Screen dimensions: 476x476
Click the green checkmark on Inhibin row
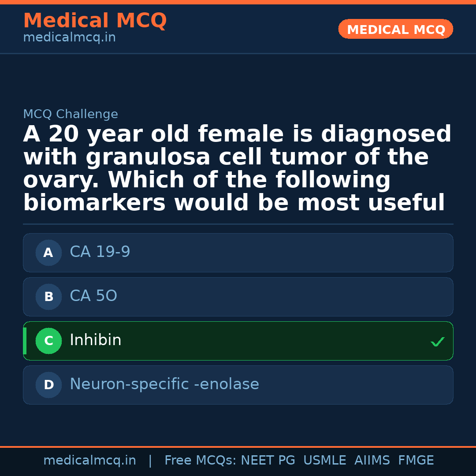(437, 342)
